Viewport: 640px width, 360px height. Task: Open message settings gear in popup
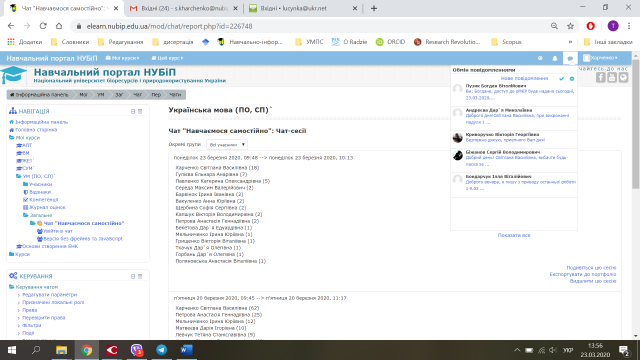[572, 78]
